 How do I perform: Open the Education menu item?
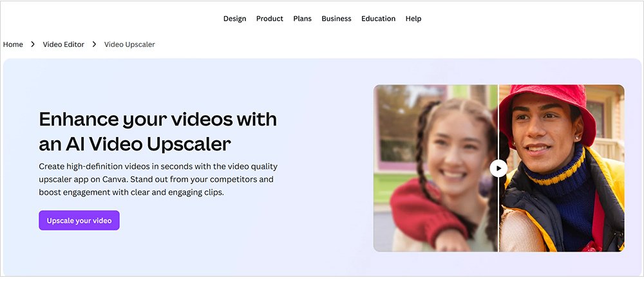378,19
